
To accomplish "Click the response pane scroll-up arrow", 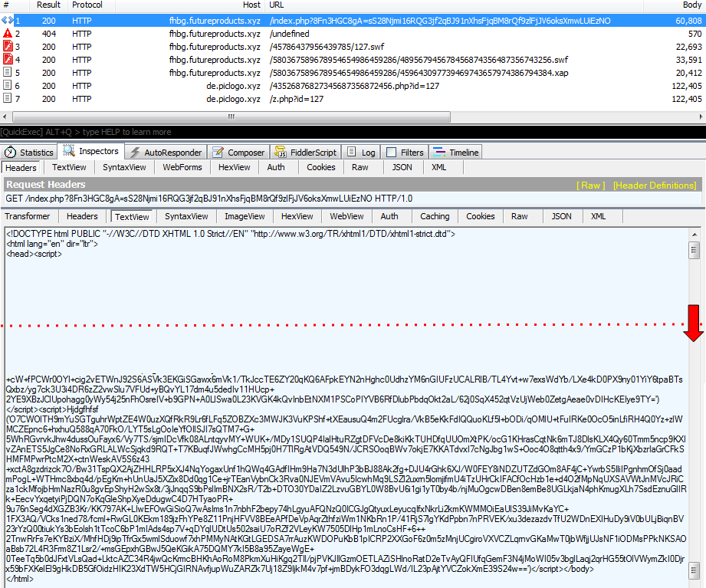I will tap(695, 235).
